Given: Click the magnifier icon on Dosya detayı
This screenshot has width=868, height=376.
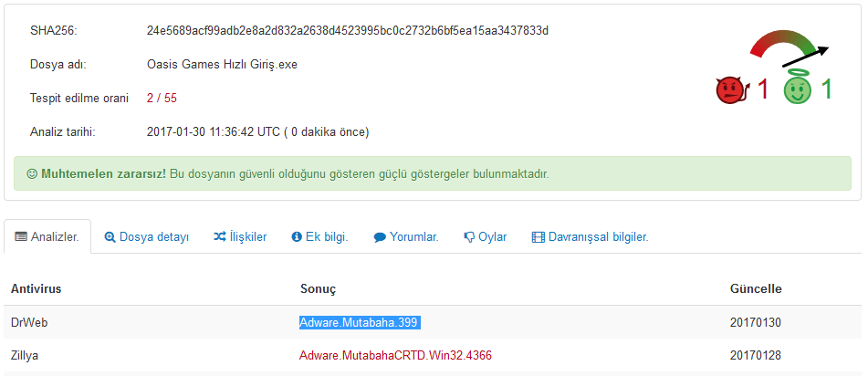Looking at the screenshot, I should point(110,237).
